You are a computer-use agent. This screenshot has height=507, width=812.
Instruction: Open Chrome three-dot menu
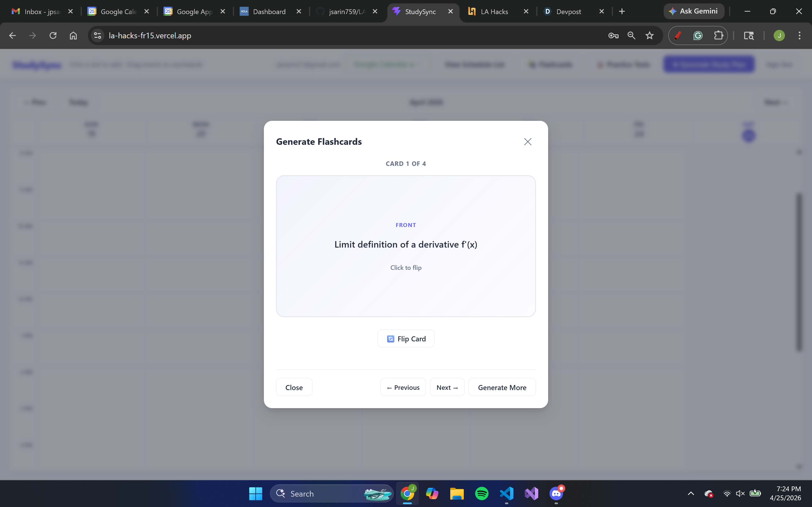pos(800,35)
